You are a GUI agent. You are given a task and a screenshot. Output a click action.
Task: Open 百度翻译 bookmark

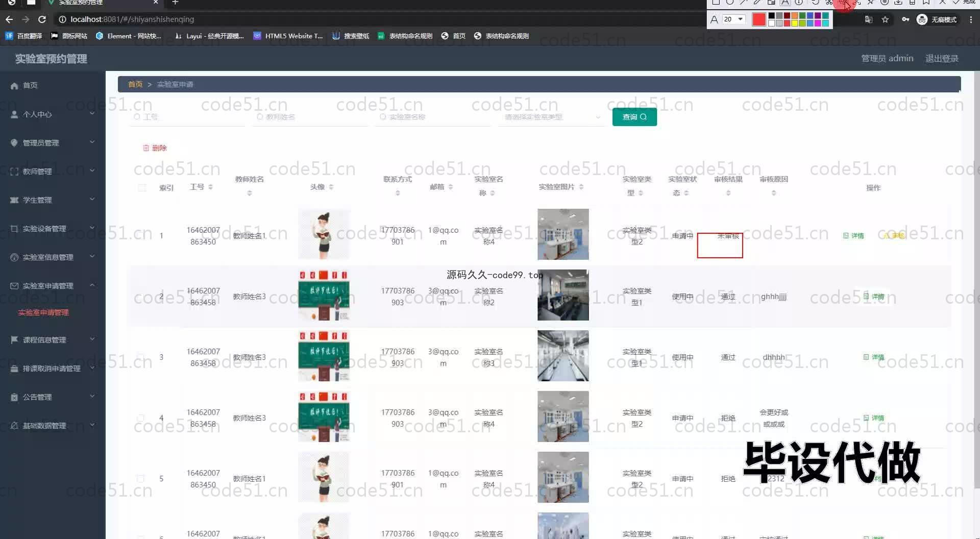[23, 36]
